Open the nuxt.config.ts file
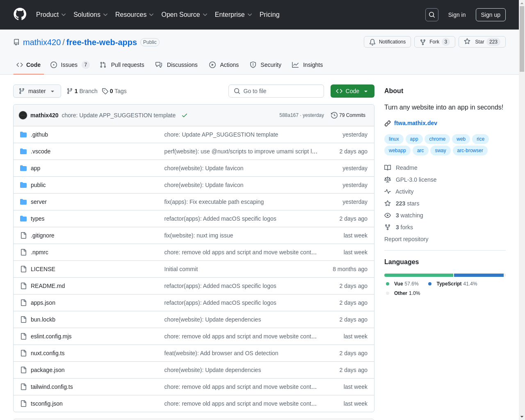Screen dimensions: 525x420 pos(48,353)
